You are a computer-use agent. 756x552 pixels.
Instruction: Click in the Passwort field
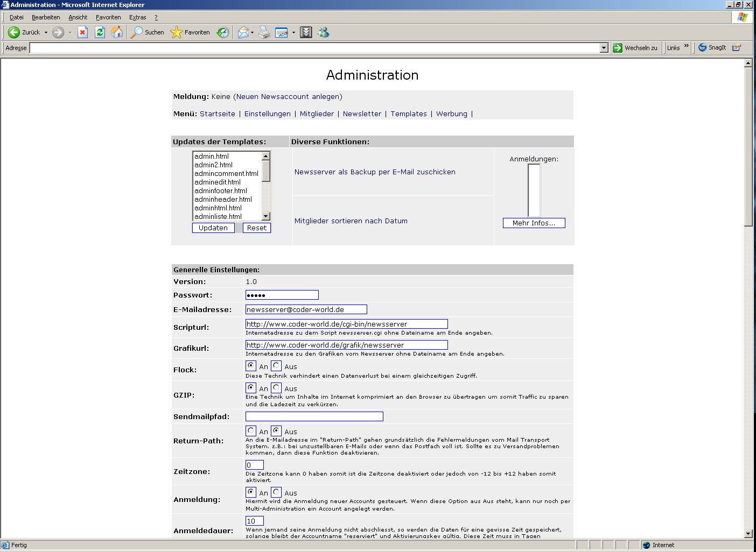tap(282, 295)
